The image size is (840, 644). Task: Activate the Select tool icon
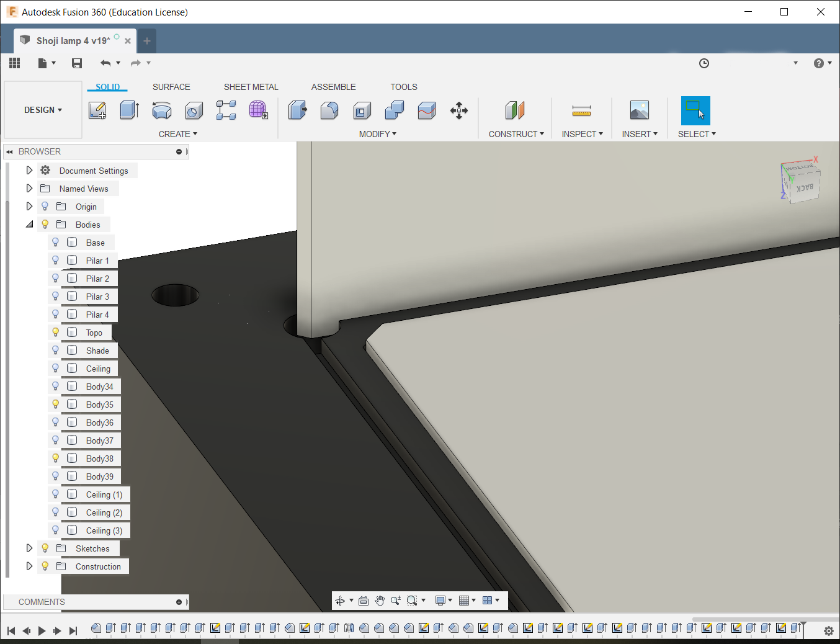point(695,110)
